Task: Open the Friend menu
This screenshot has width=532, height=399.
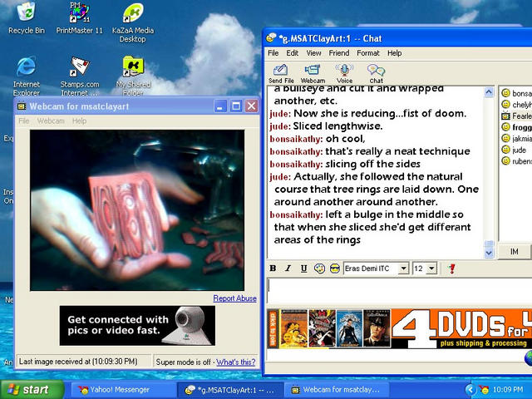Action: [339, 53]
